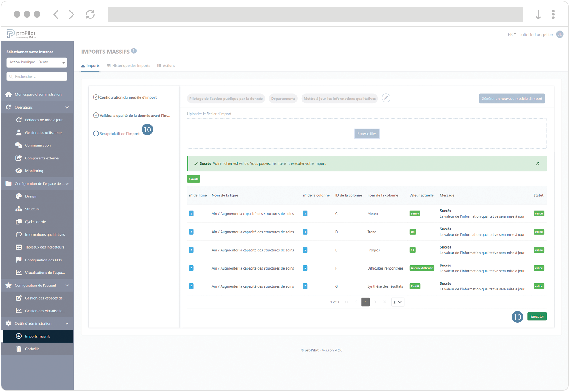Screen dimensions: 570x392
Task: Click the Exécuter button
Action: [537, 317]
